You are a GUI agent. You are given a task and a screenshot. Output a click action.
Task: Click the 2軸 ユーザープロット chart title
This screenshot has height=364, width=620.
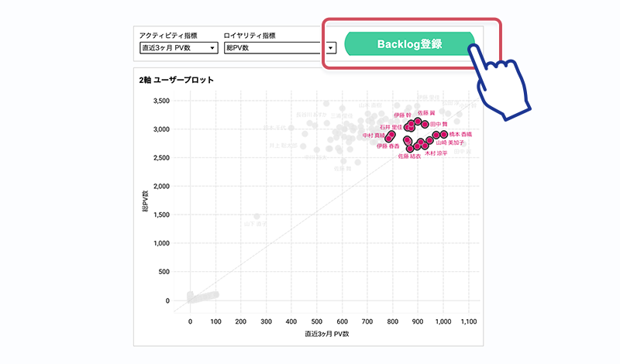pyautogui.click(x=176, y=80)
